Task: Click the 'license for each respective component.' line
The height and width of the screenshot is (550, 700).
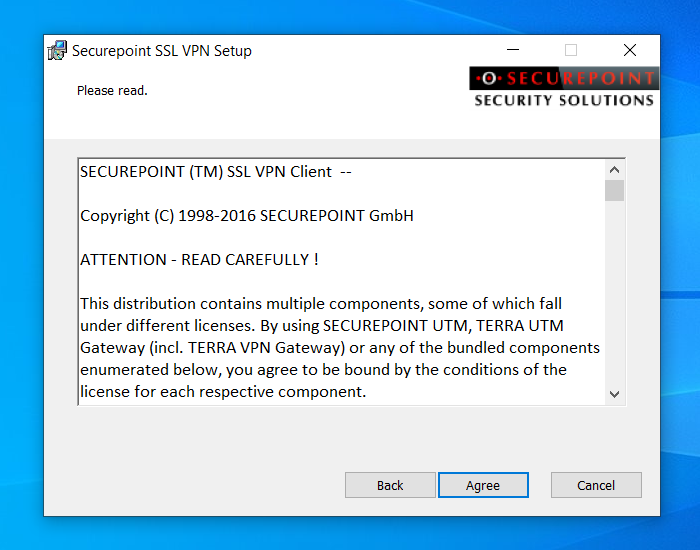Action: pyautogui.click(x=223, y=392)
